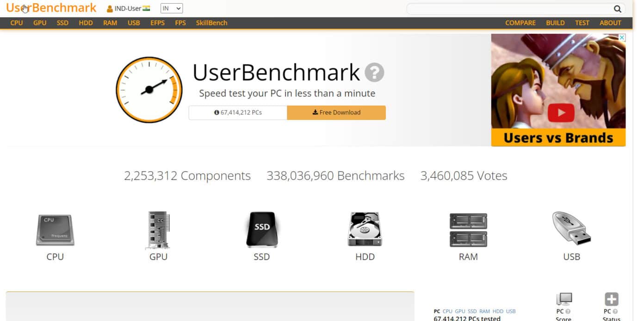
Task: Open the search using the magnifying glass icon
Action: click(618, 8)
